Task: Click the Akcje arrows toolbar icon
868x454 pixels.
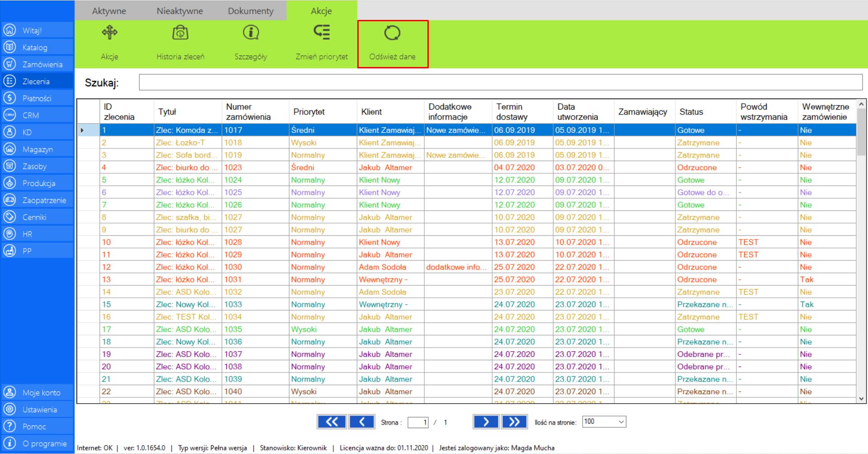Action: [109, 32]
